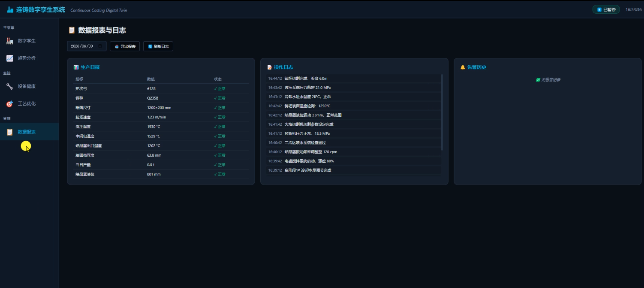This screenshot has height=288, width=644.
Task: Click the 结晶器出口温度 row label
Action: [x=89, y=146]
